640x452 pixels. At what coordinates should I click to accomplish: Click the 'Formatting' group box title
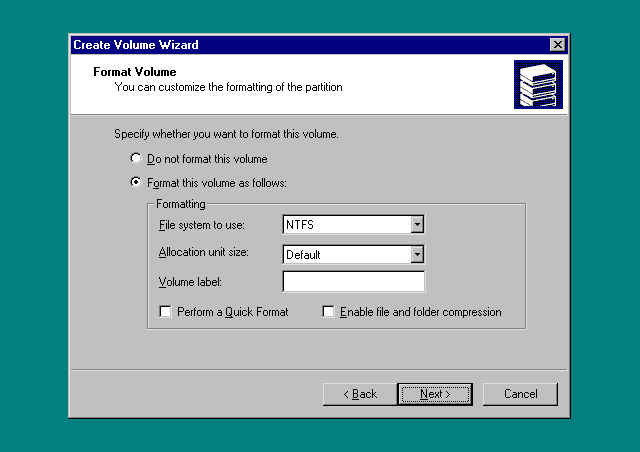click(180, 204)
